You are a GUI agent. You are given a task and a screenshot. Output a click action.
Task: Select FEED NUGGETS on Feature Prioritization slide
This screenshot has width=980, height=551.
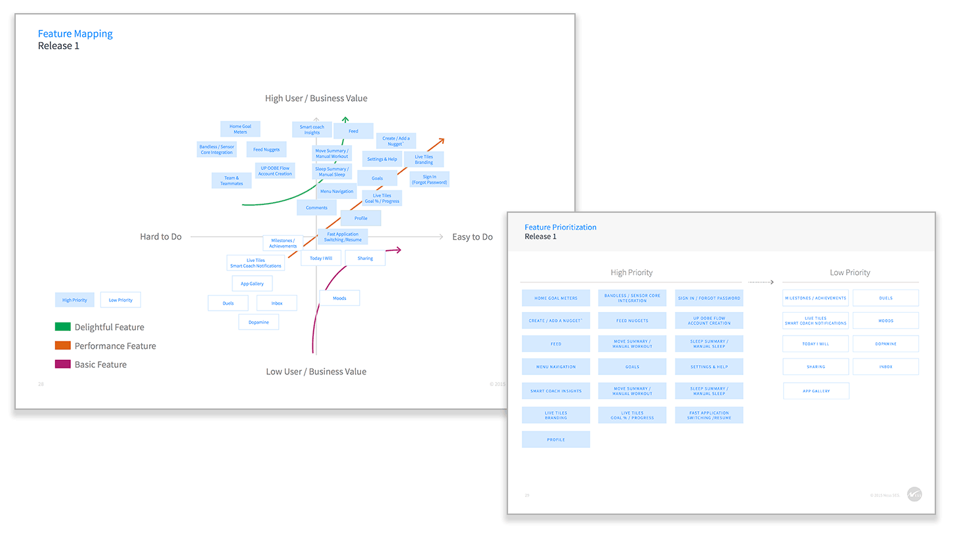point(632,320)
